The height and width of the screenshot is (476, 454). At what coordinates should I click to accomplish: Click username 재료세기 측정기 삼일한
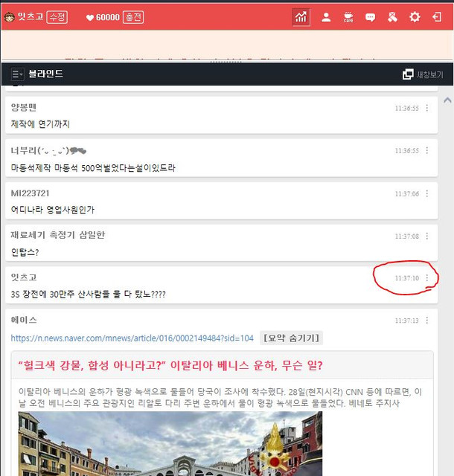[x=58, y=235]
